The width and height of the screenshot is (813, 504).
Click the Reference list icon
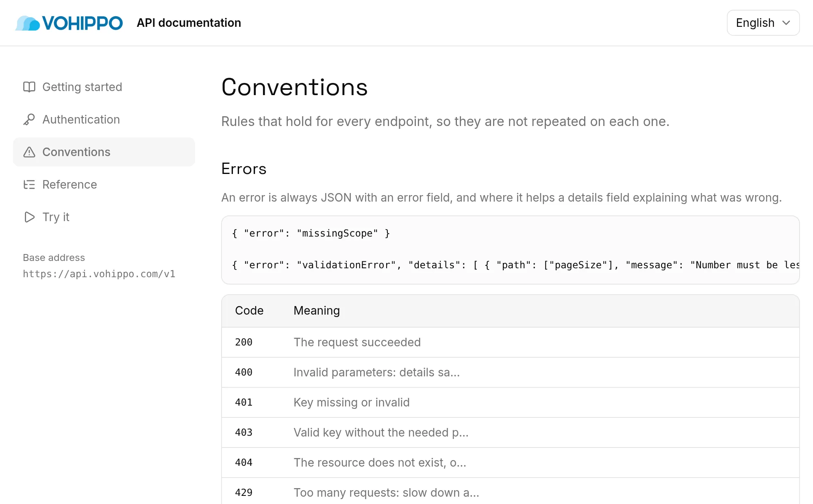[x=29, y=185]
